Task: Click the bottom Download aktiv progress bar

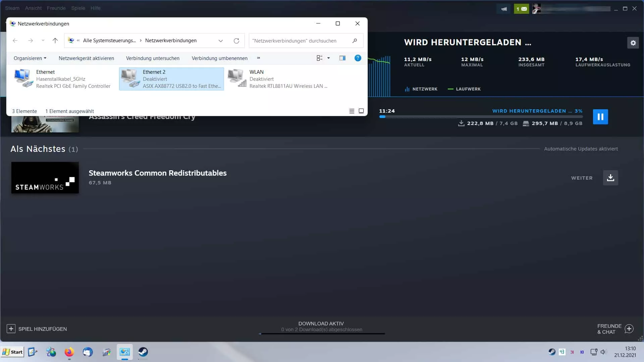Action: click(322, 334)
